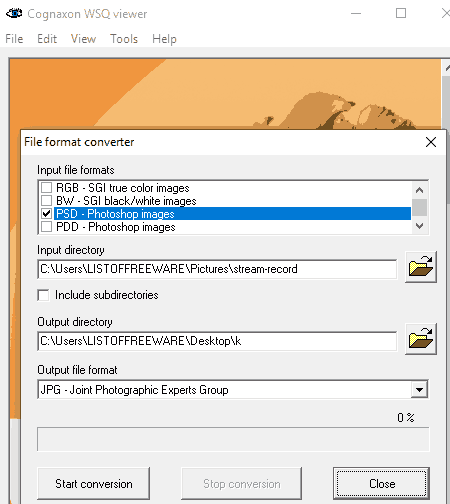Check the PDD - Photoshop images box
Image resolution: width=450 pixels, height=504 pixels.
[x=46, y=227]
